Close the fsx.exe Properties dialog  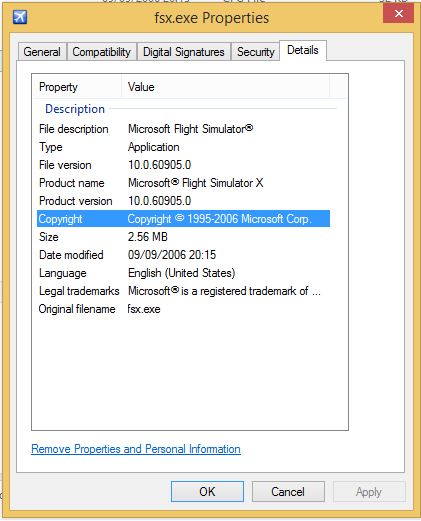coord(398,14)
